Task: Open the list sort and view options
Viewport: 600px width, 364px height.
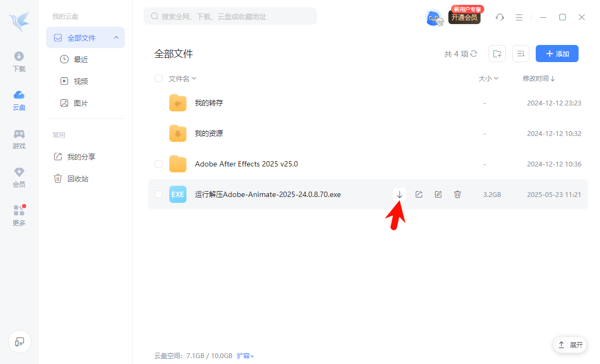Action: (x=521, y=54)
